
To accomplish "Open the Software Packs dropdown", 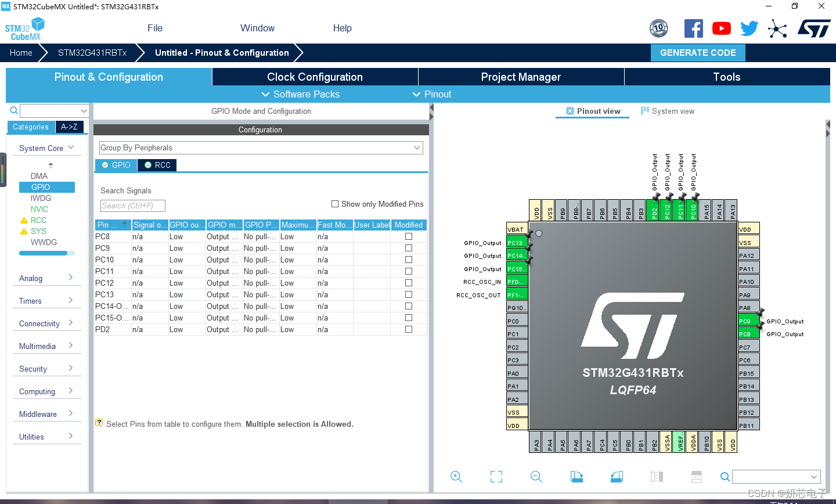I will [300, 94].
